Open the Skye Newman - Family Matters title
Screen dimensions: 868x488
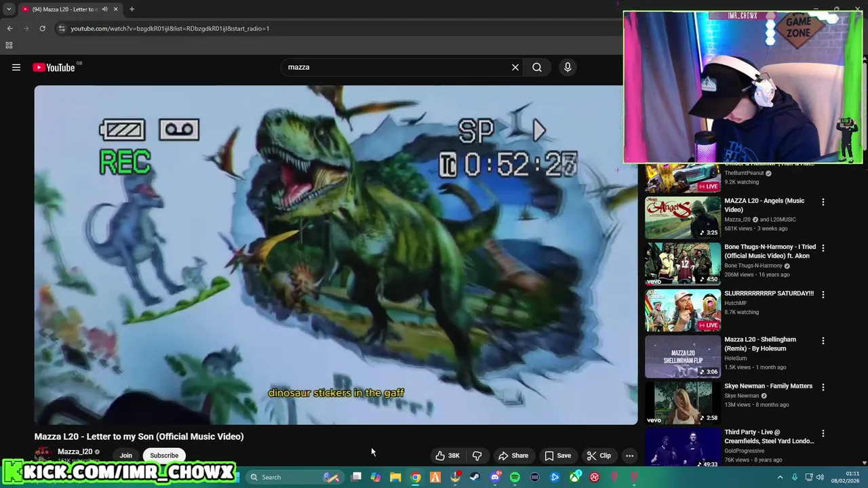[x=768, y=386]
